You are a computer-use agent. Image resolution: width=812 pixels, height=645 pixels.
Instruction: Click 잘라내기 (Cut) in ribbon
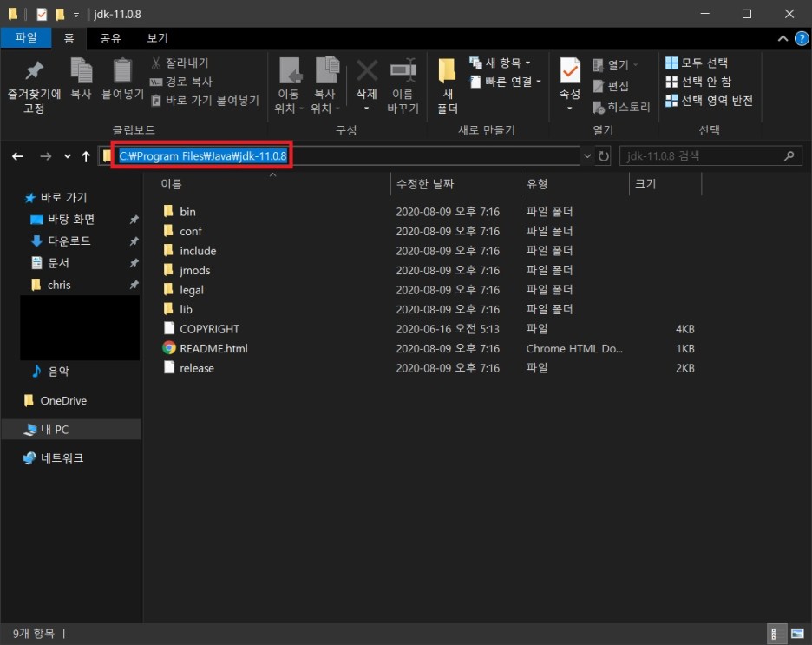[180, 63]
